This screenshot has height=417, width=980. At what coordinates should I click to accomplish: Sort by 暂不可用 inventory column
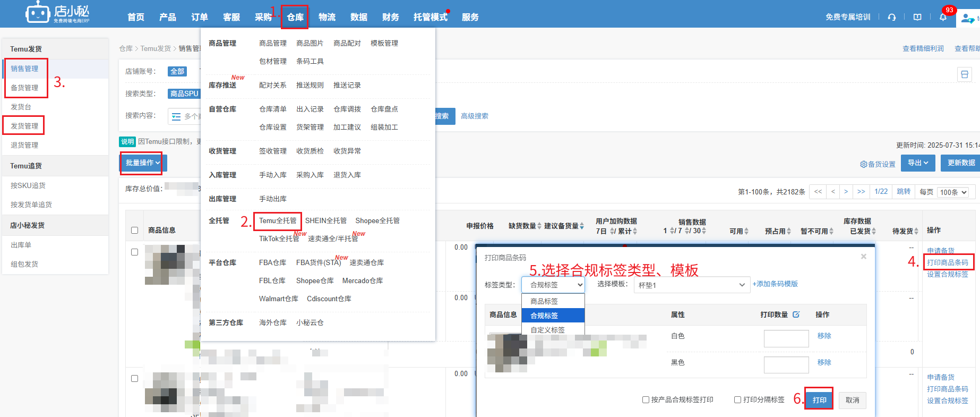pyautogui.click(x=831, y=231)
